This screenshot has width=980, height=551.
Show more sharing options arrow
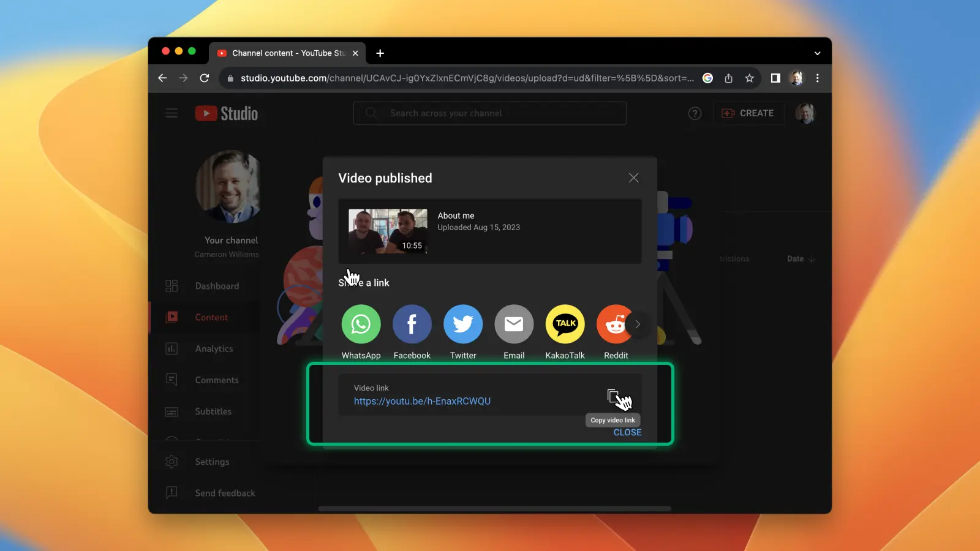[x=638, y=324]
